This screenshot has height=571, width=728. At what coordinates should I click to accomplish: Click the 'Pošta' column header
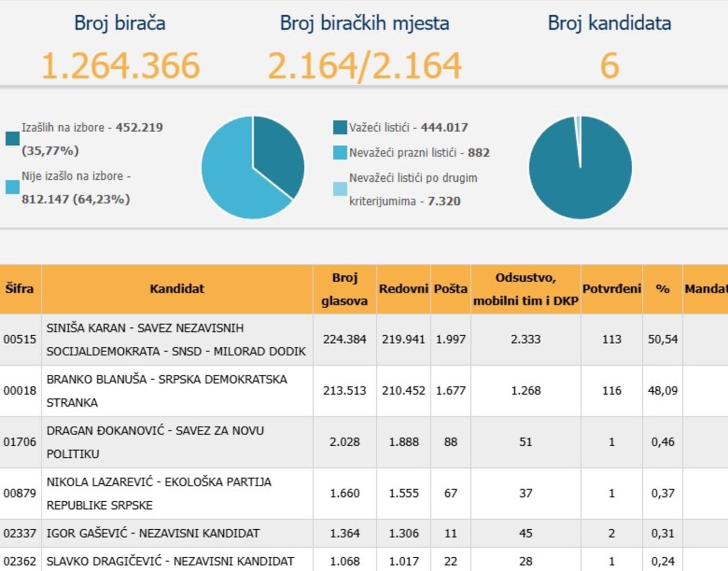coord(450,289)
